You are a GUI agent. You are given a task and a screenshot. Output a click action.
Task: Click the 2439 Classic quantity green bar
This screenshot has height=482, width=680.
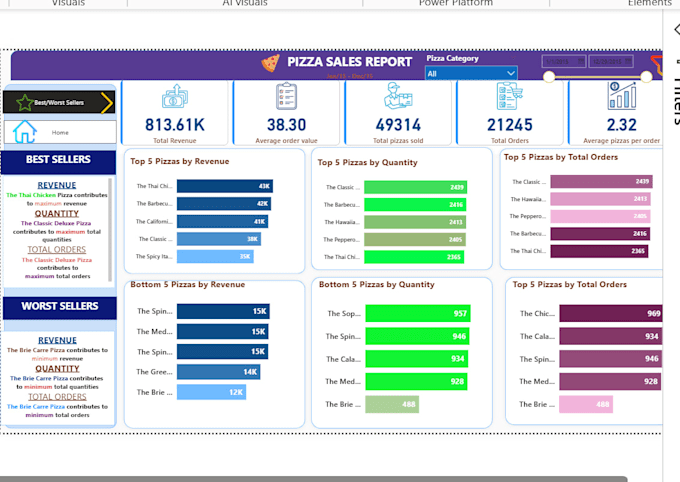tap(415, 187)
